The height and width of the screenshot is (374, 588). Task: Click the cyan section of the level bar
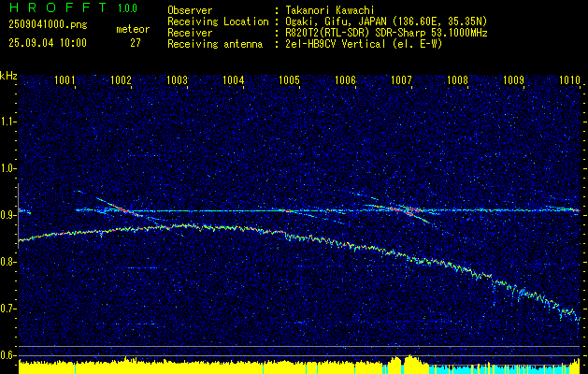click(499, 369)
